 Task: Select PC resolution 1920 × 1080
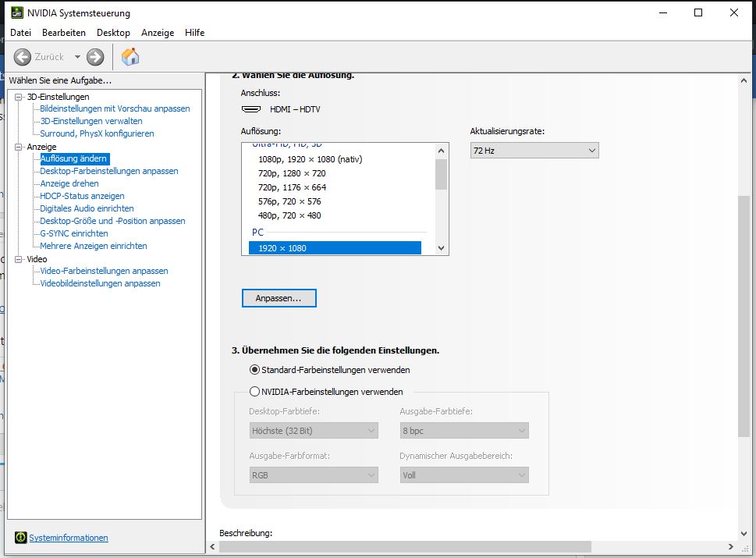(x=335, y=248)
